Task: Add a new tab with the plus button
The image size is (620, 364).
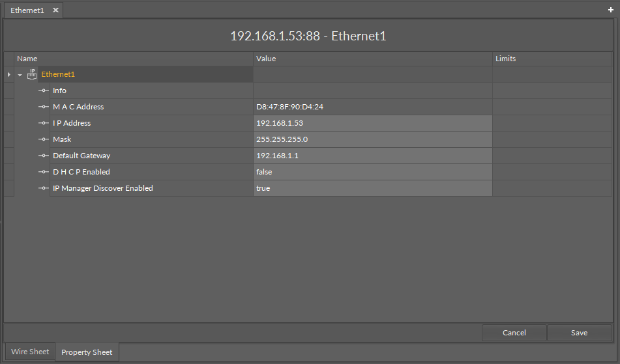Action: coord(611,10)
